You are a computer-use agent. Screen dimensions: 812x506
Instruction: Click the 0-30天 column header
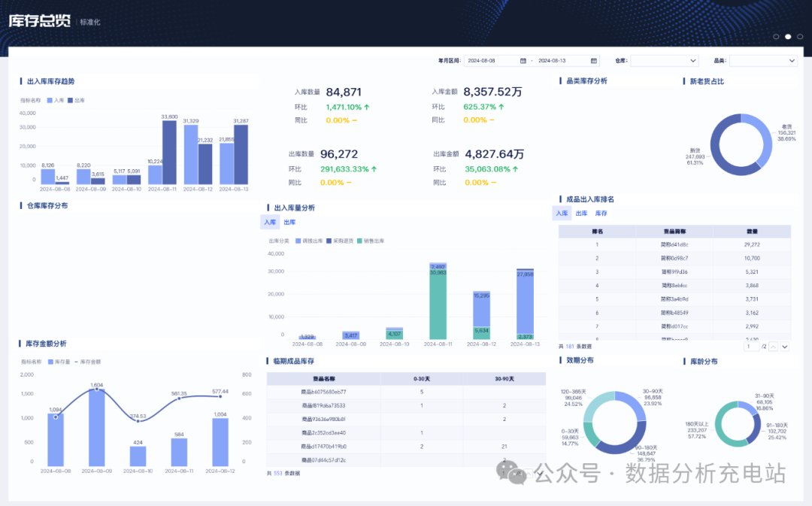(x=422, y=379)
